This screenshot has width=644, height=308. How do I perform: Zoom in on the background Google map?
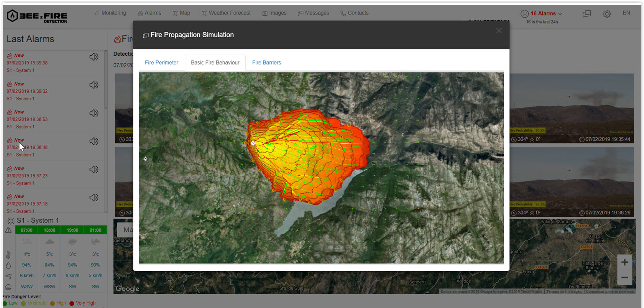pos(624,262)
